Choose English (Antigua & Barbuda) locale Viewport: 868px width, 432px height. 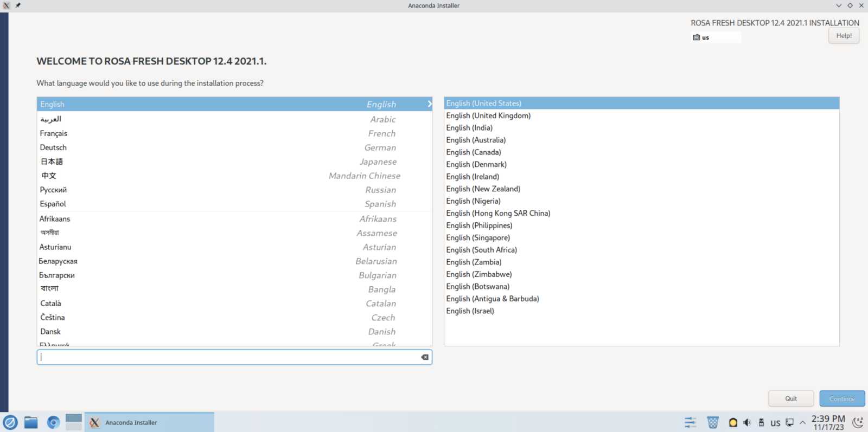click(x=641, y=299)
